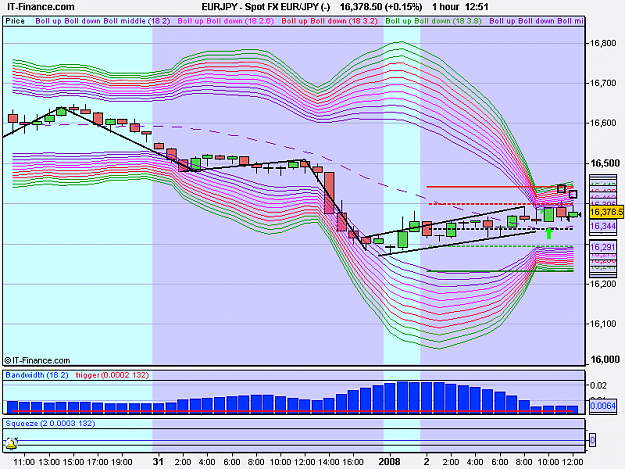Click the 31 date label on the time axis
Viewport: 625px width, 469px height.
point(158,461)
